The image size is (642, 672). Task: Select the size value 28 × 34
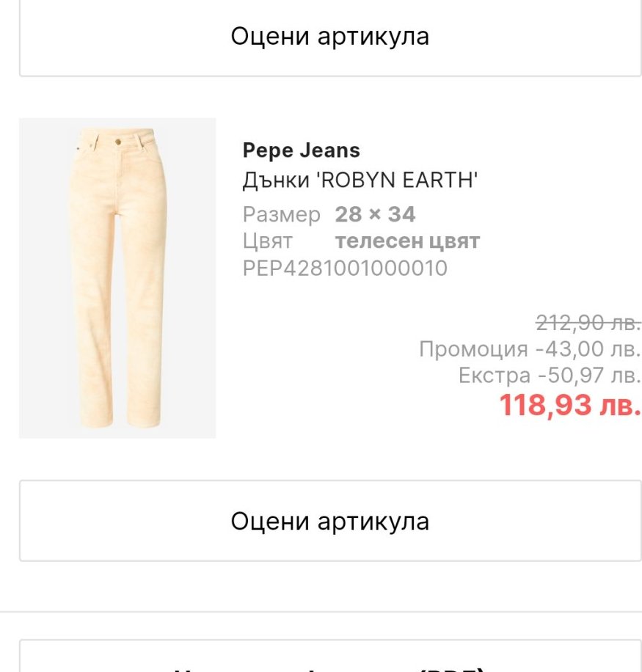pyautogui.click(x=375, y=214)
